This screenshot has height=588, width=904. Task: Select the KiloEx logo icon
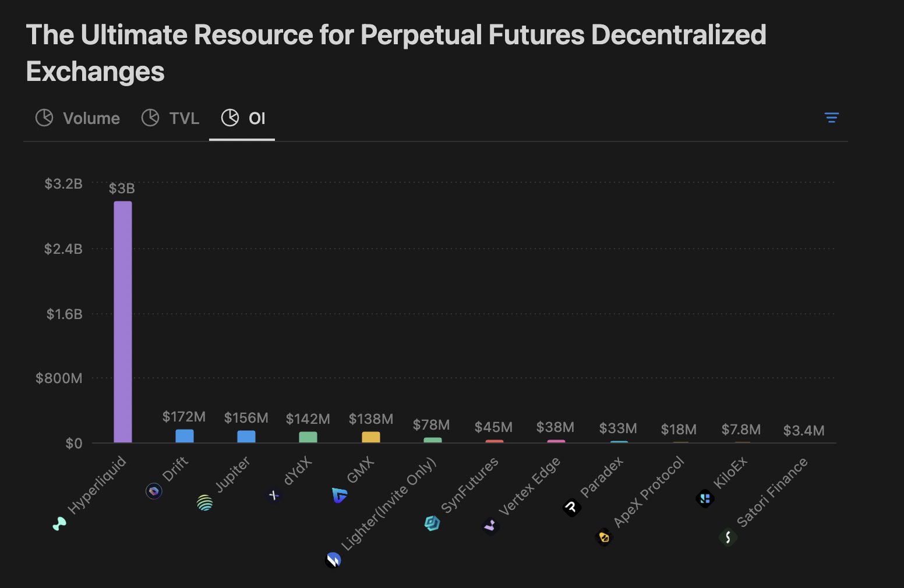[x=705, y=498]
